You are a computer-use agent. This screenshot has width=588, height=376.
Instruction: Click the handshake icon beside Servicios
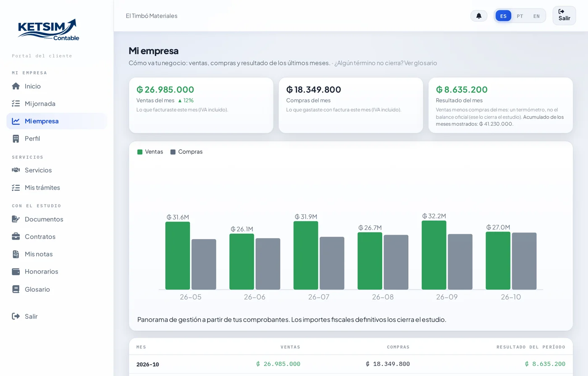point(16,170)
